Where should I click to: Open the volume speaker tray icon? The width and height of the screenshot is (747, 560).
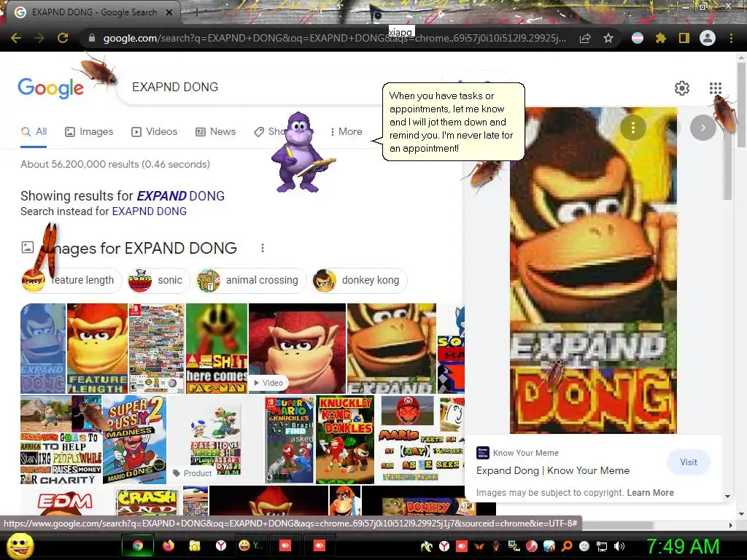[619, 546]
